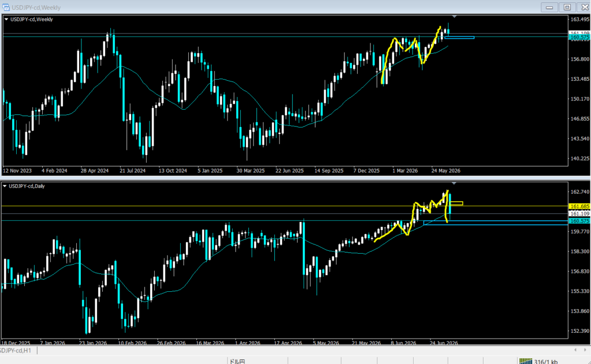Select the yellow 161.685 price label on the Daily chart
Screen dimensions: 591x364
[579, 206]
